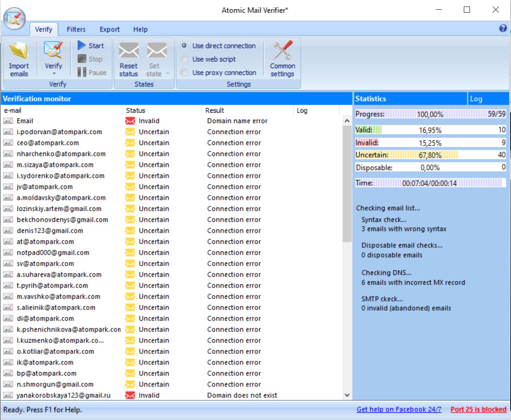The height and width of the screenshot is (420, 511).
Task: Click the row icon beside jv@atompark.com
Action: [x=8, y=187]
